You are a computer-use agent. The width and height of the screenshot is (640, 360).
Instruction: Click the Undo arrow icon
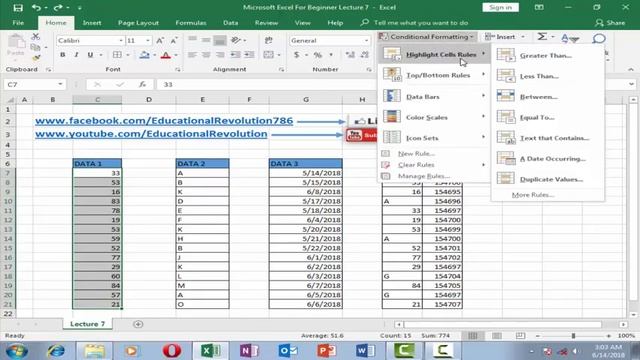pyautogui.click(x=36, y=7)
